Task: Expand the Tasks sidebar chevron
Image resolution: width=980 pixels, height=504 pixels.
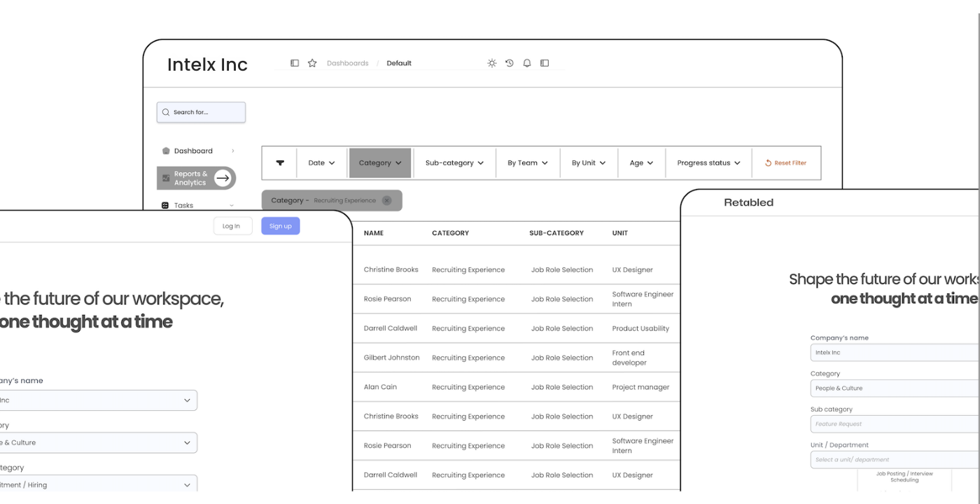Action: point(232,205)
